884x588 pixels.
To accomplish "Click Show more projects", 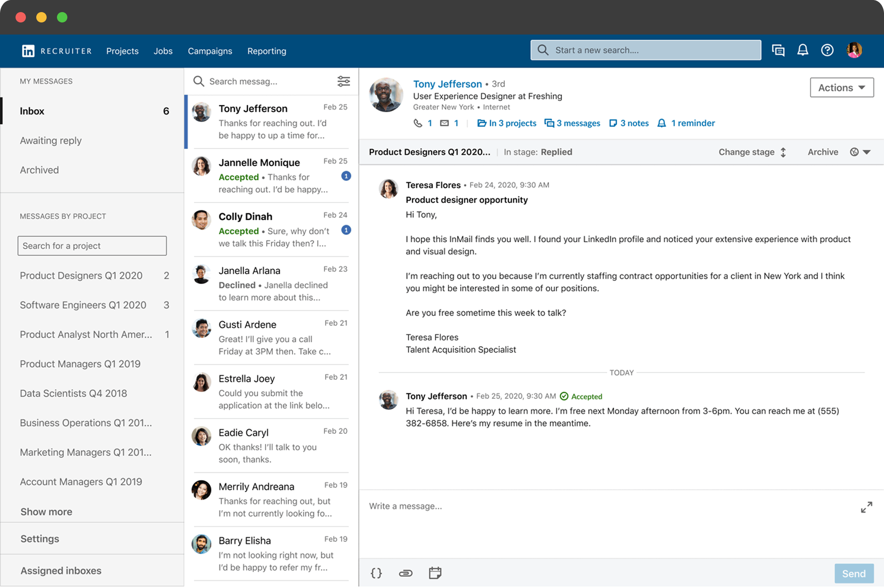I will 46,512.
